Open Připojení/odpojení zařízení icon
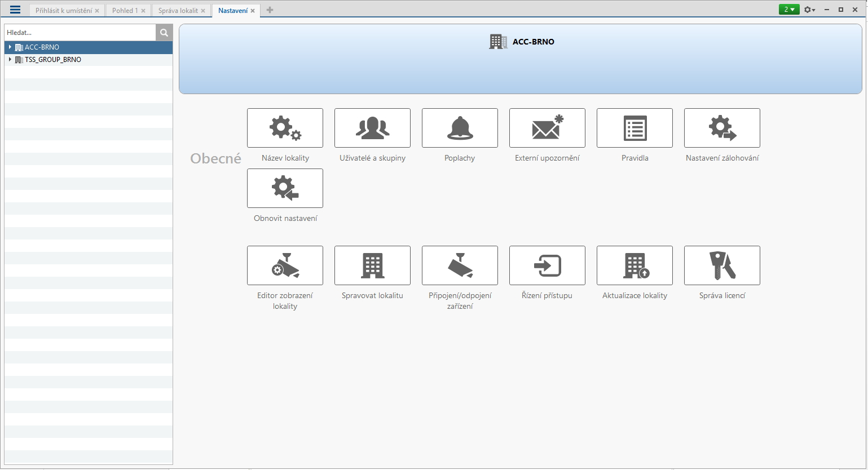The image size is (868, 470). click(x=460, y=265)
